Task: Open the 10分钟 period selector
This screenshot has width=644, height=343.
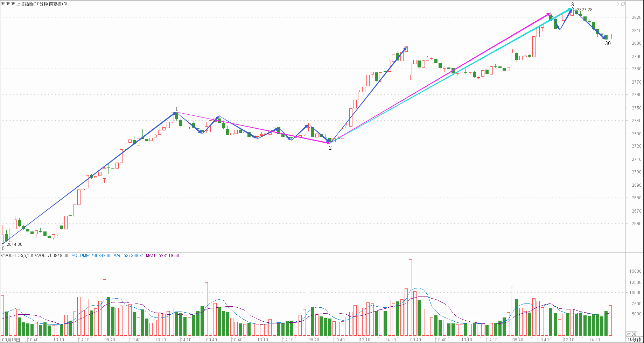Action: point(633,340)
